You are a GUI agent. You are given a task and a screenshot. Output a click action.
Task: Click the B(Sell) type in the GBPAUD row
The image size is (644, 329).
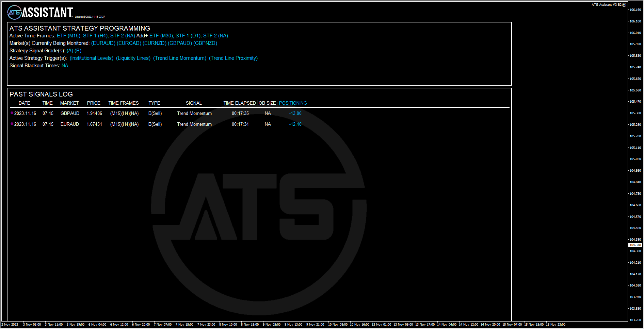click(155, 113)
